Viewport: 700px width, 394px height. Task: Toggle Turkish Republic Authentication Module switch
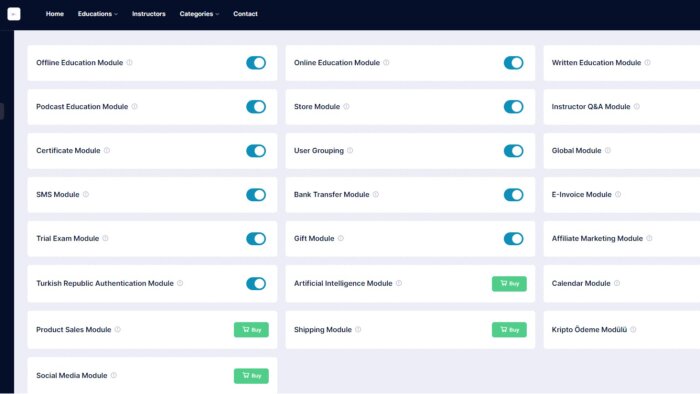pos(256,283)
